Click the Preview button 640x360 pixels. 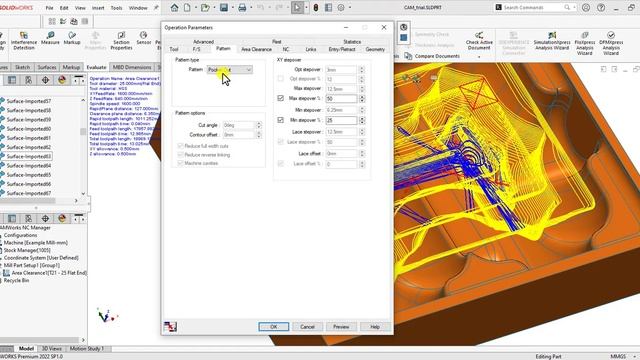341,327
